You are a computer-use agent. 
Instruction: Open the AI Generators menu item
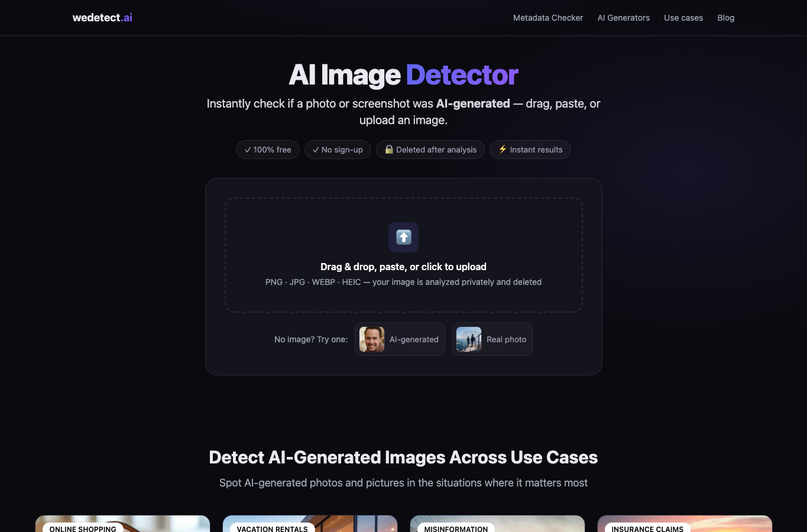[623, 18]
